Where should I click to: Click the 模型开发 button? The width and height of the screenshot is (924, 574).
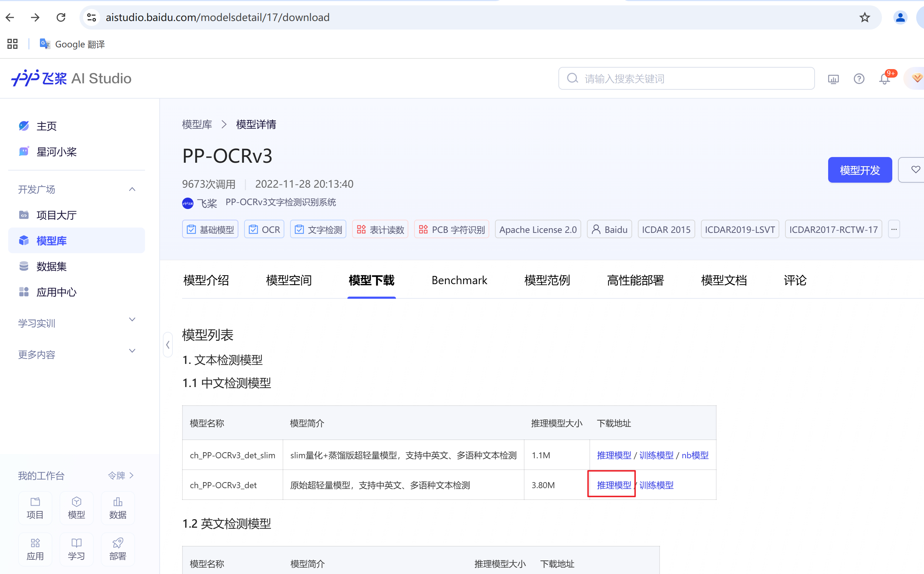click(x=860, y=170)
